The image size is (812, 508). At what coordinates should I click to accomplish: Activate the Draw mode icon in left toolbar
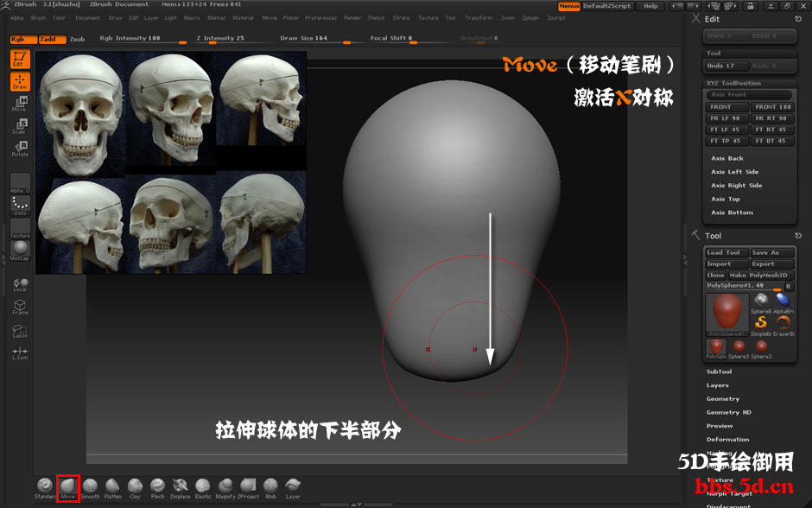coord(20,81)
